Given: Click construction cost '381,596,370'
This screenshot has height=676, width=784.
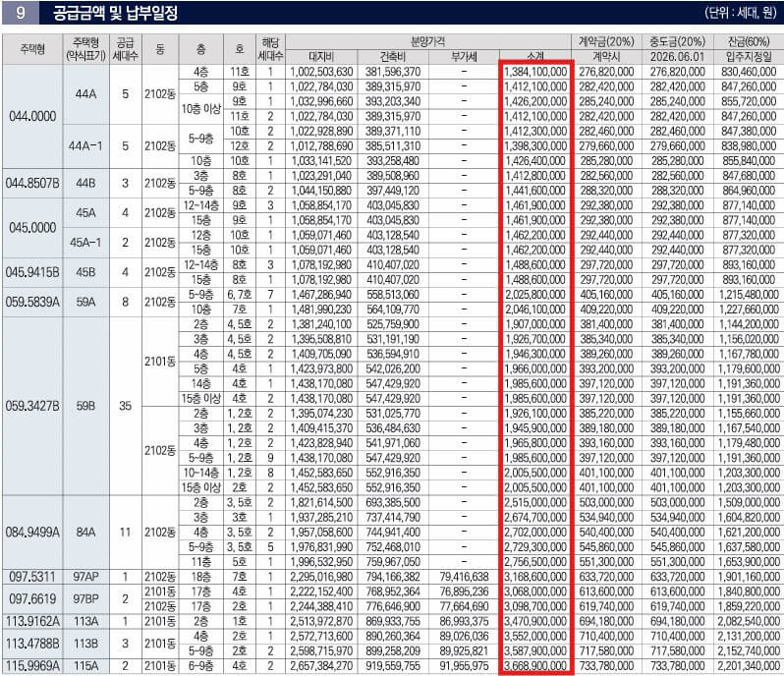Looking at the screenshot, I should pyautogui.click(x=393, y=72).
